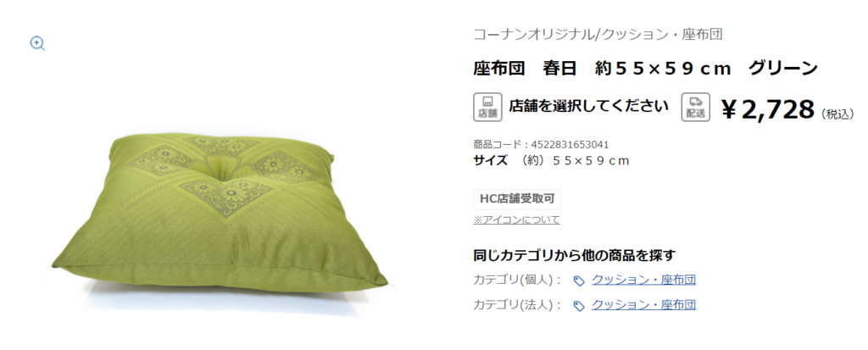Click the 配送 delivery truck icon
This screenshot has width=868, height=350.
[695, 107]
